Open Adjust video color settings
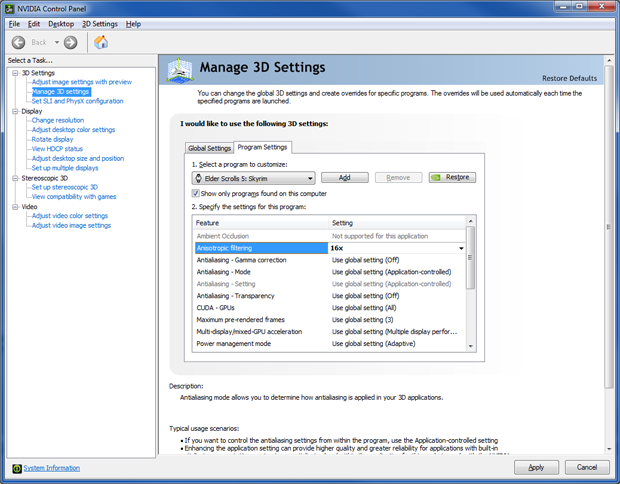This screenshot has height=484, width=620. point(70,216)
